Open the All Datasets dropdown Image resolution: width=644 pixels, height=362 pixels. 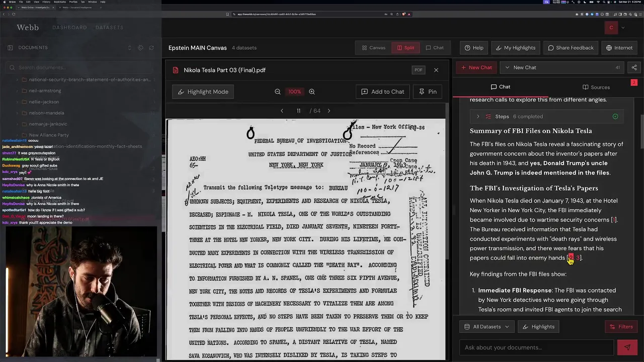(x=487, y=327)
